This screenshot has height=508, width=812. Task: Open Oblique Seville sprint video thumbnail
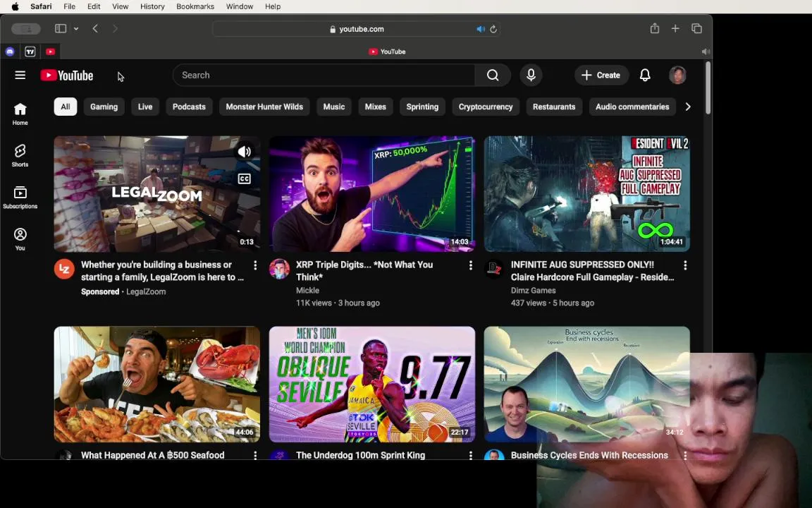coord(372,384)
